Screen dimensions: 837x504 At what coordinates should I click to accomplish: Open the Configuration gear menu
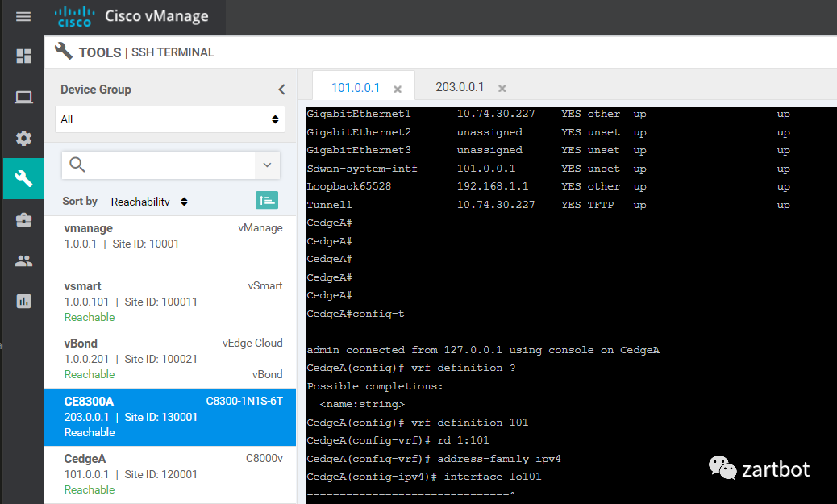click(23, 138)
